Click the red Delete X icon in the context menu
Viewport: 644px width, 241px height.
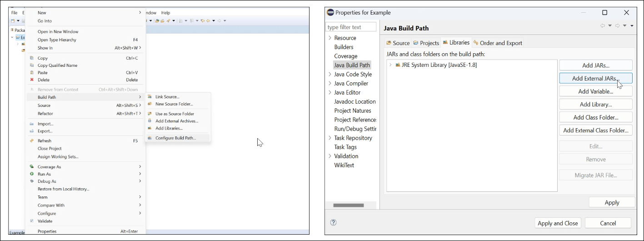(32, 80)
